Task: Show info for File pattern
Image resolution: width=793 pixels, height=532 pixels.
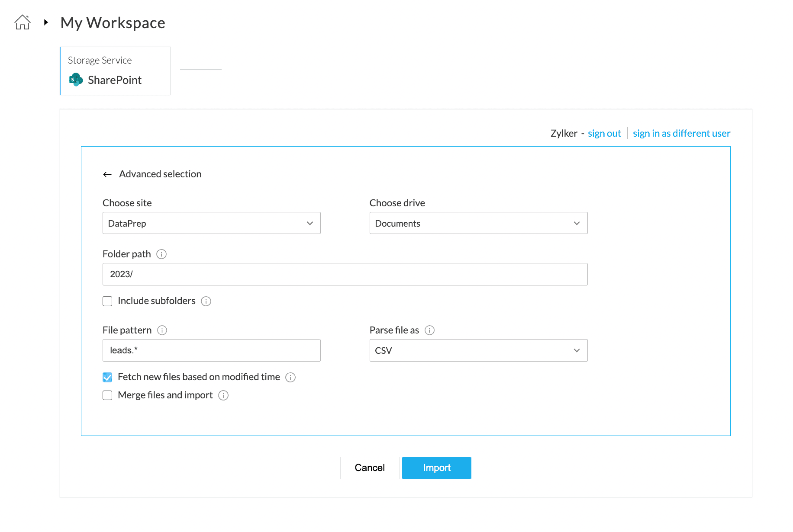Action: [x=162, y=330]
